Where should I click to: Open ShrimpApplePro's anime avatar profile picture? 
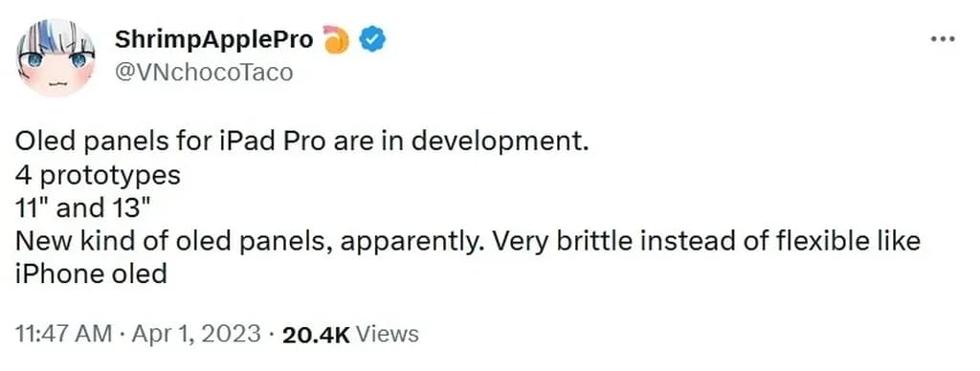click(x=56, y=56)
